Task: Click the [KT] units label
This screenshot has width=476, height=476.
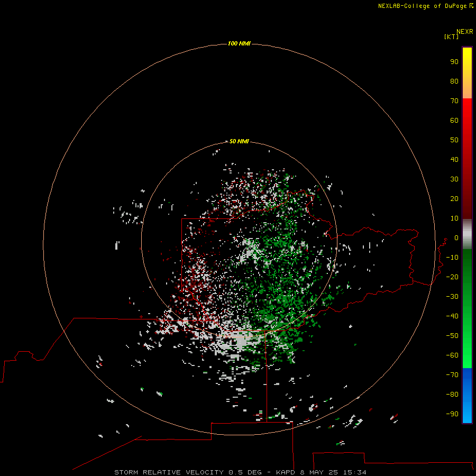Action: click(x=452, y=36)
